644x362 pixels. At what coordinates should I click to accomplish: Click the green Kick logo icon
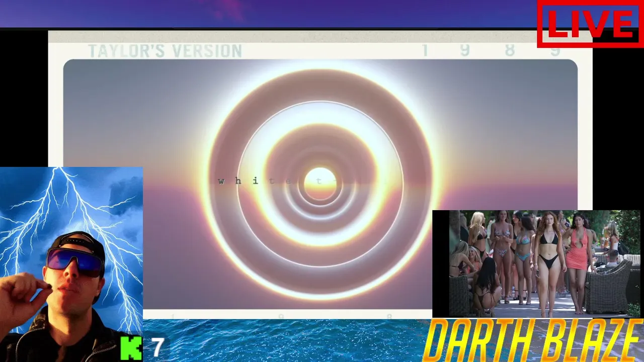pyautogui.click(x=131, y=348)
